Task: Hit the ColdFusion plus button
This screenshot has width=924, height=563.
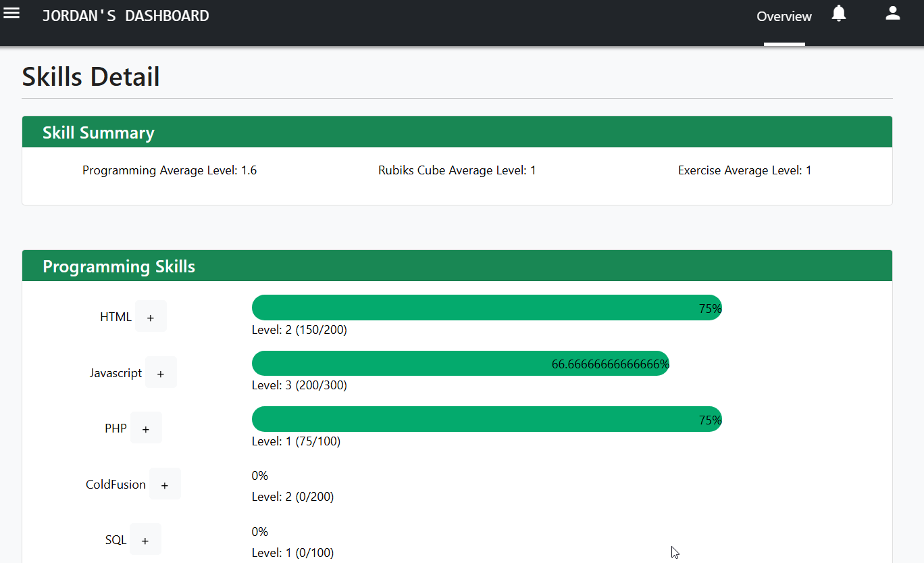Action: coord(165,485)
